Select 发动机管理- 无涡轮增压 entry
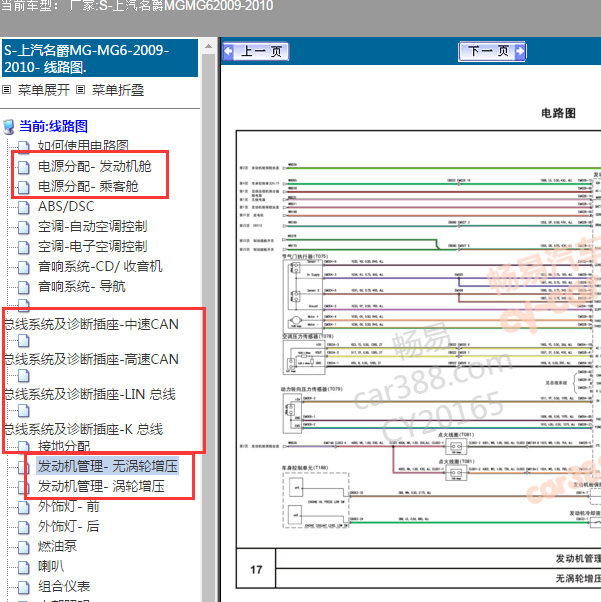The height and width of the screenshot is (602, 601). point(108,466)
